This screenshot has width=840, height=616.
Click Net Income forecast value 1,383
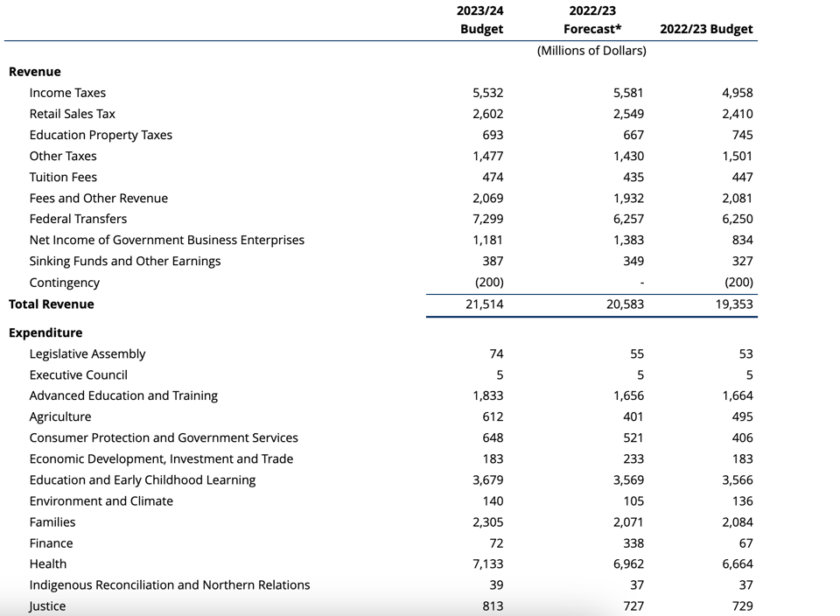coord(628,240)
